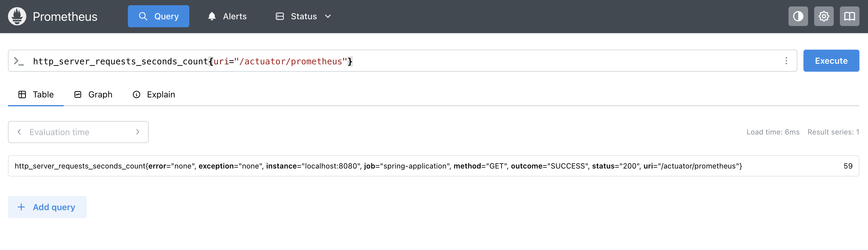
Task: Open settings via the gear icon
Action: (824, 16)
